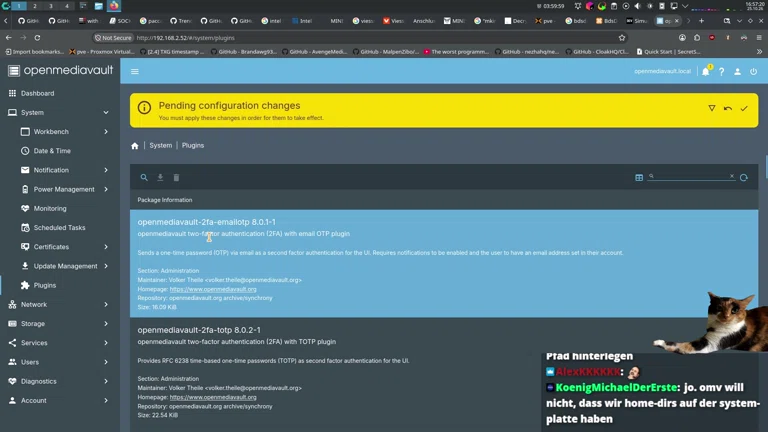Select Plugins in the sidebar
This screenshot has height=432, width=768.
45,285
